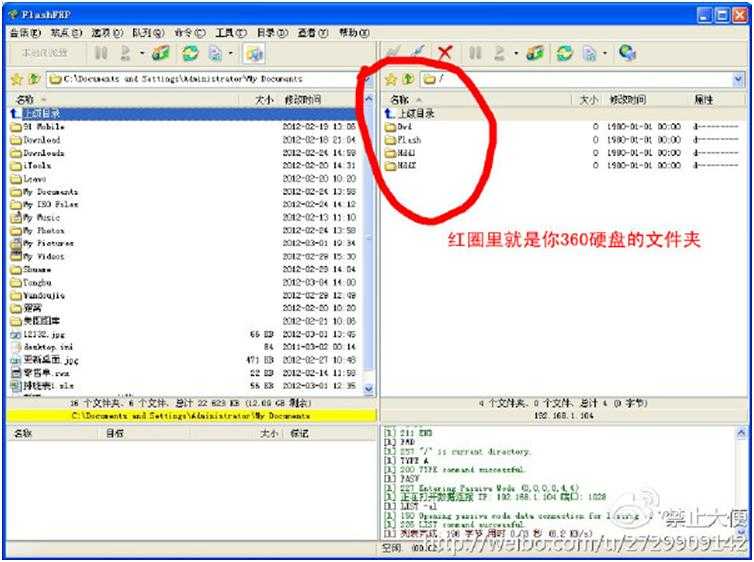
Task: Open queue dropdown arrow in left toolbar
Action: (x=142, y=53)
